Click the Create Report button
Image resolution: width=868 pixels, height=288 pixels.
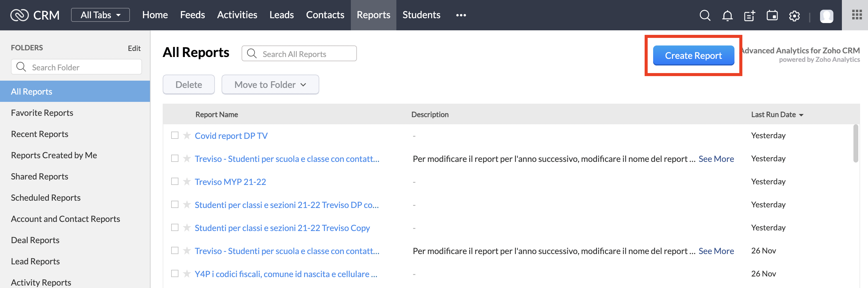coord(693,55)
